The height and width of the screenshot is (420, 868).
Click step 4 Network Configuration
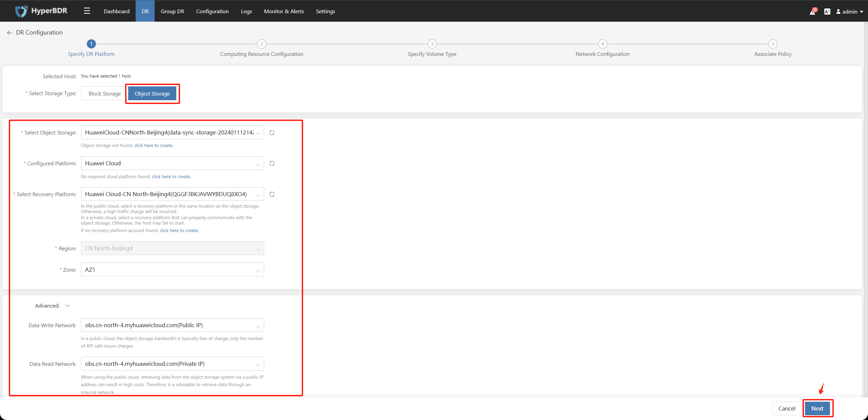point(603,48)
